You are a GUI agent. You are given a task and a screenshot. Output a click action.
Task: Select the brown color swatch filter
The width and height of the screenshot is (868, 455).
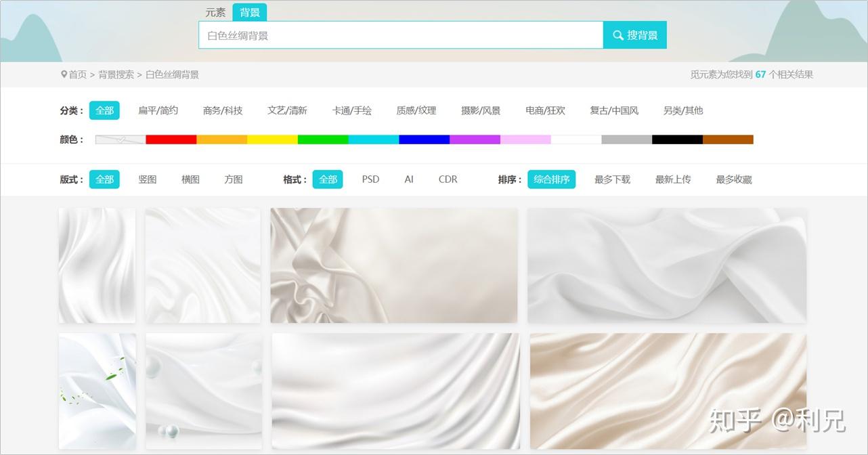[728, 139]
